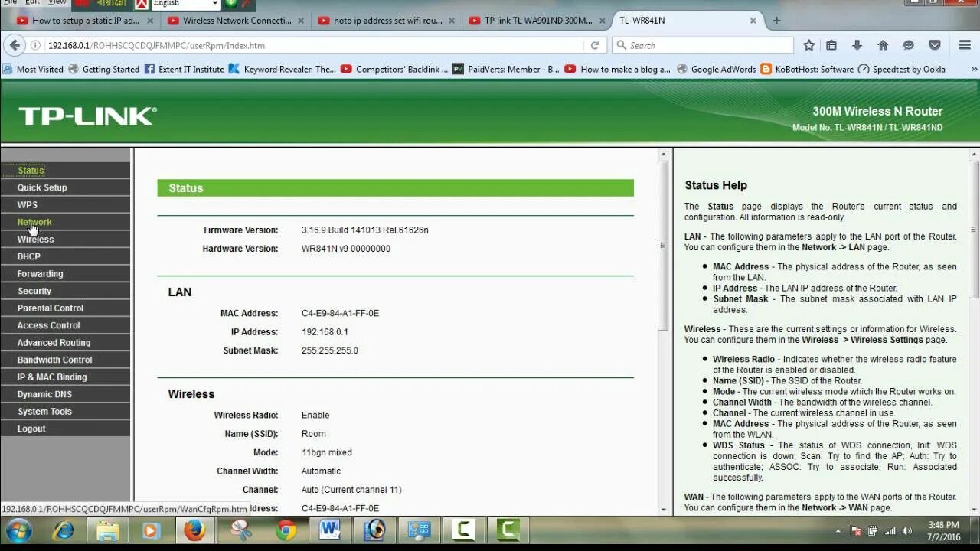This screenshot has height=551, width=980.
Task: Open Most Visited bookmarks folder
Action: (x=34, y=69)
